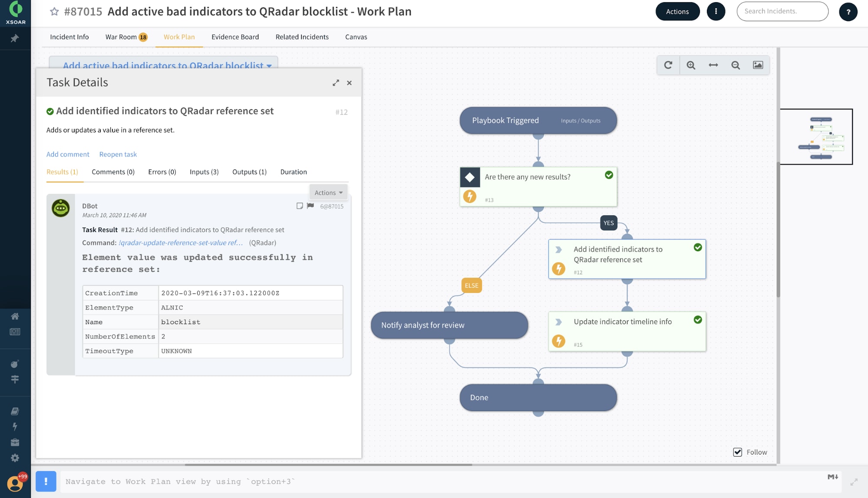Click the top Actions button

click(x=677, y=11)
